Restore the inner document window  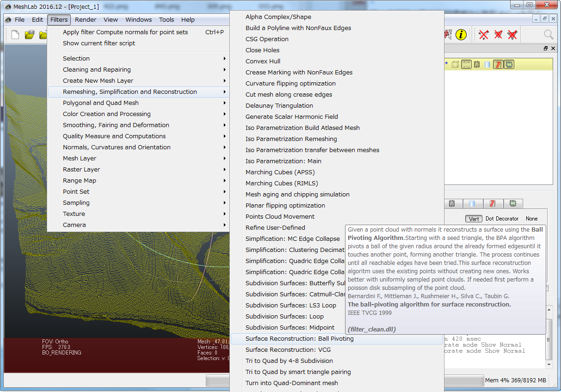545,19
